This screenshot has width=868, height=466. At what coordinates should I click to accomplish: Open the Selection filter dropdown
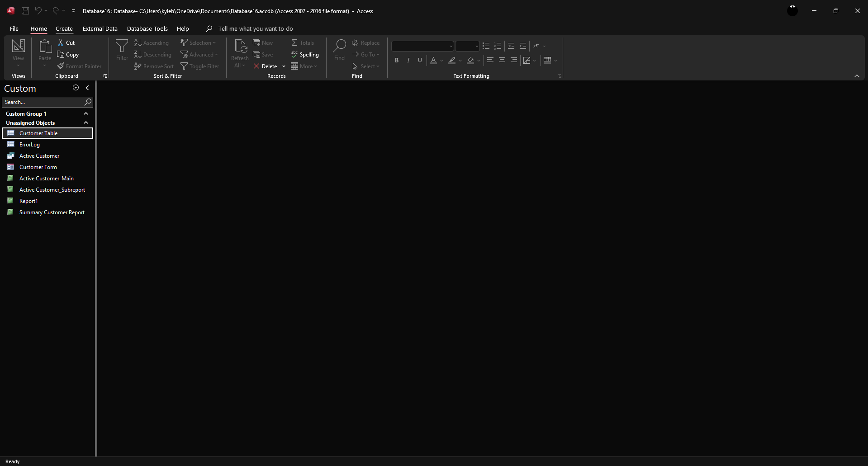[198, 42]
